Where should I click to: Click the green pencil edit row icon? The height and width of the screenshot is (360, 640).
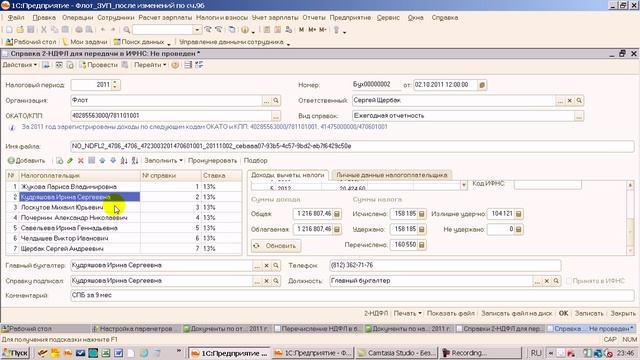point(70,161)
